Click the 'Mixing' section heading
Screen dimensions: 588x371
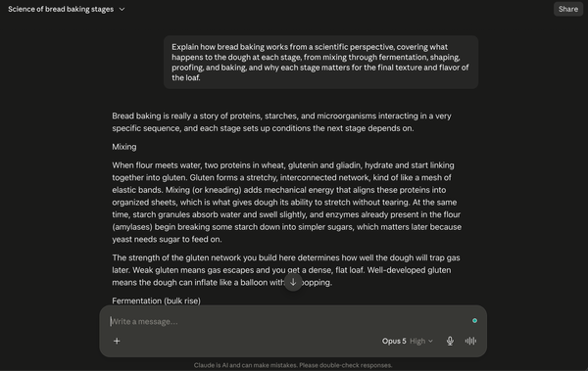124,147
